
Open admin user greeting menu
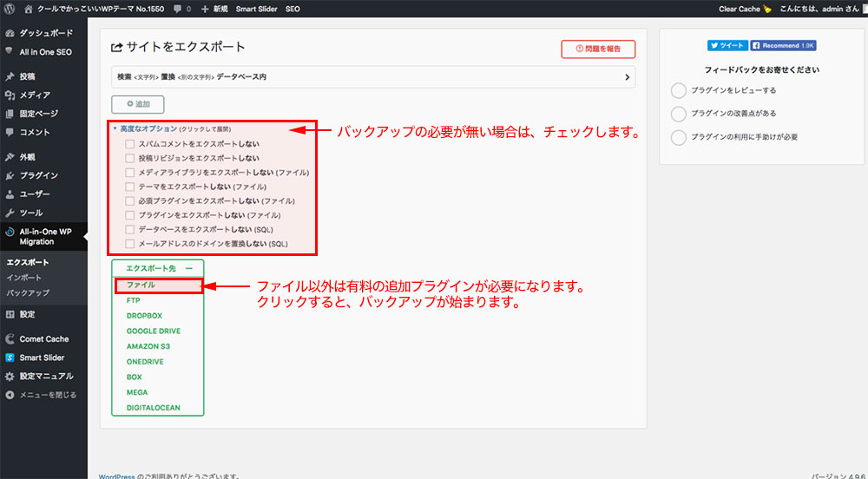819,9
